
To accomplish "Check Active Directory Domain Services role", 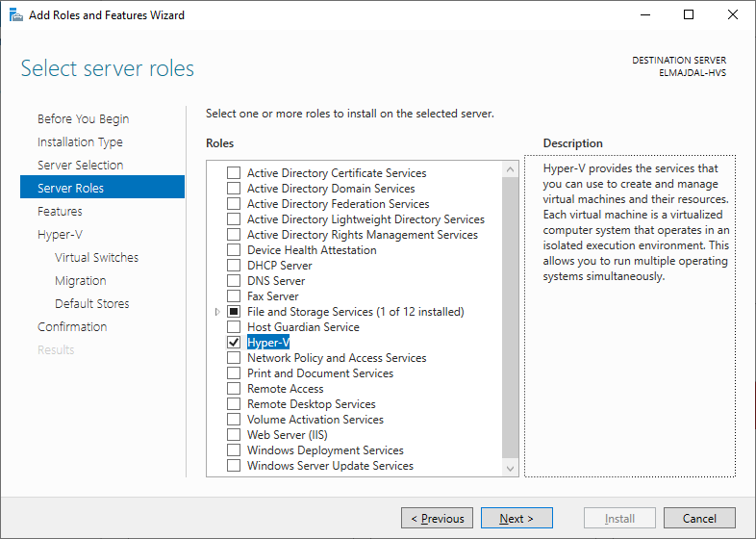I will [x=233, y=189].
